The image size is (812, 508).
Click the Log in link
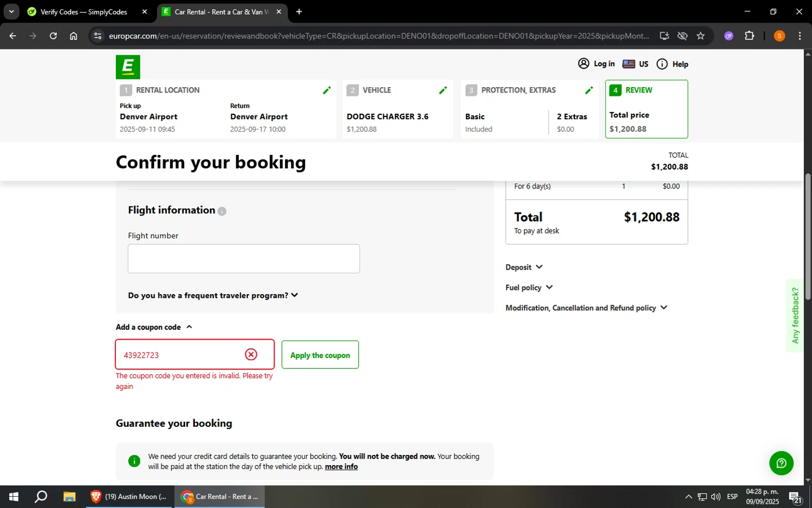(604, 63)
